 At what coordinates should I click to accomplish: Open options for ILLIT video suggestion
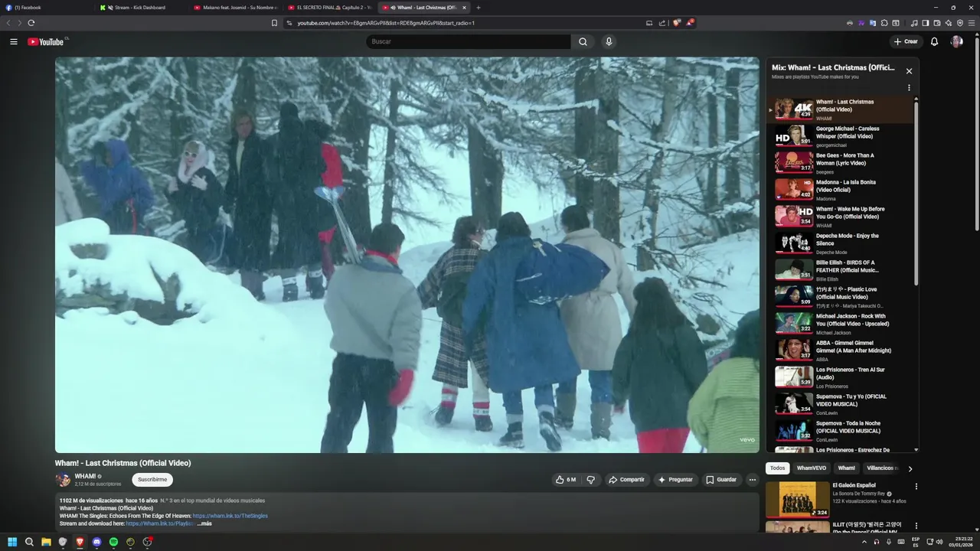coord(916,526)
